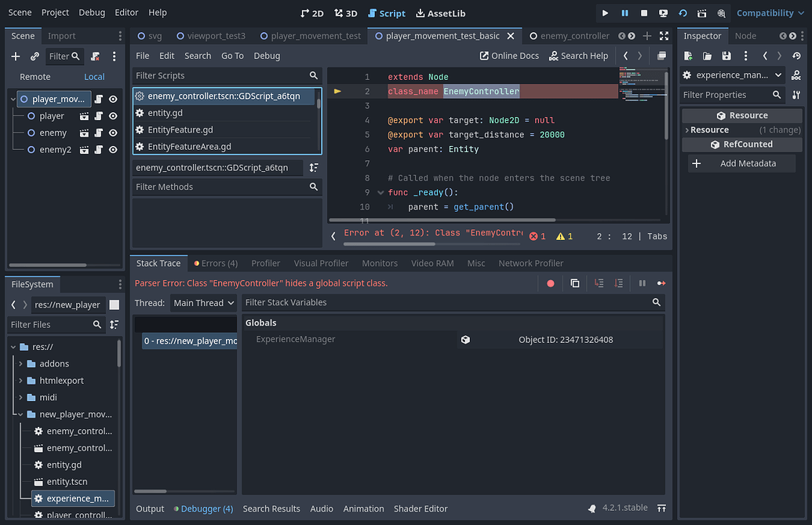Toggle scripts panel collapse arrow
Viewport: 812px width, 525px height.
coord(333,236)
